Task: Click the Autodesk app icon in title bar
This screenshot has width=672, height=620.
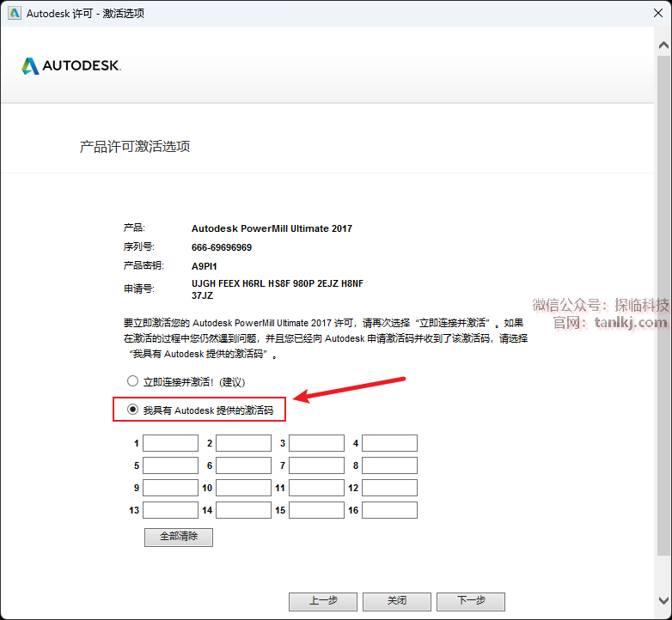Action: 15,13
